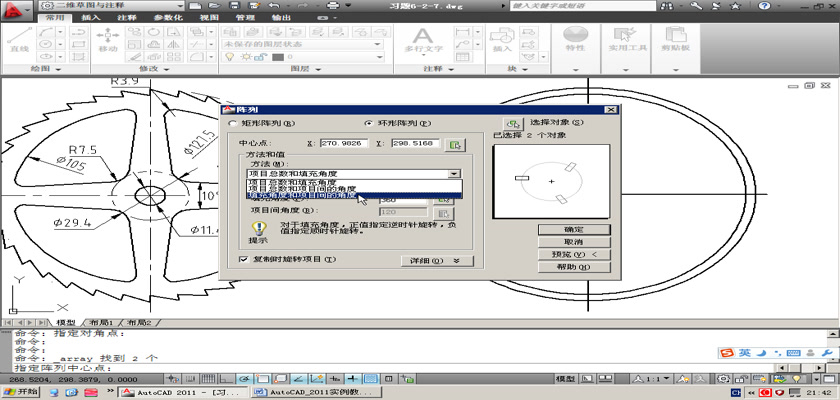Image resolution: width=840 pixels, height=400 pixels.
Task: Click the Multiline Text (多行文字) tool
Action: pos(423,40)
